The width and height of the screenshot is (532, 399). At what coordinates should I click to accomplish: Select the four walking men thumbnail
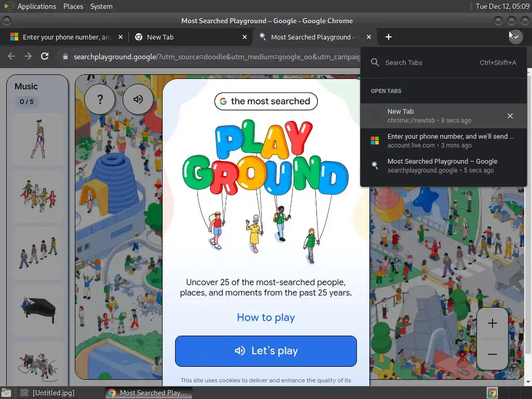tap(38, 253)
